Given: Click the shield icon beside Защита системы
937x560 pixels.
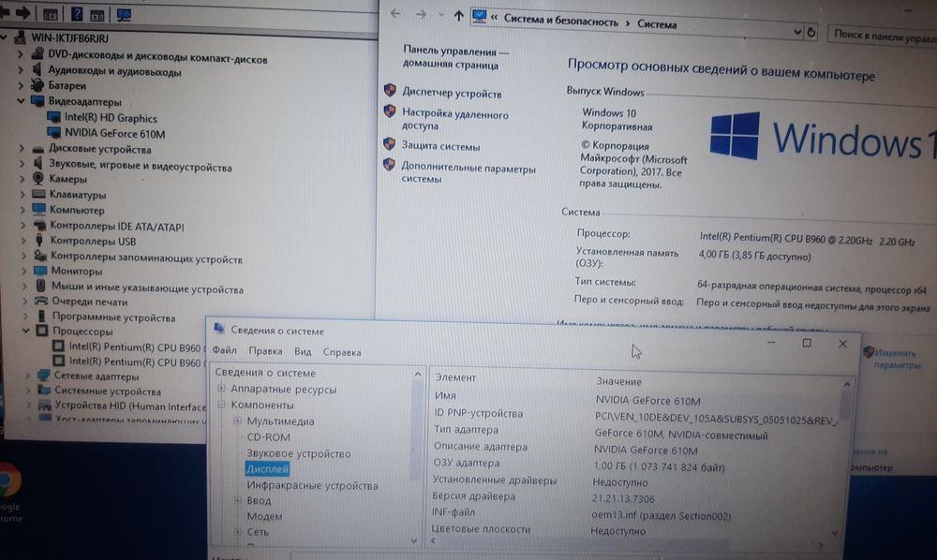Looking at the screenshot, I should [x=389, y=144].
